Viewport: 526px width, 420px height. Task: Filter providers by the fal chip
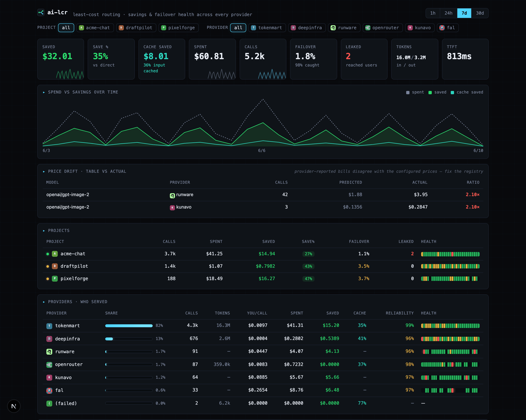pyautogui.click(x=448, y=28)
